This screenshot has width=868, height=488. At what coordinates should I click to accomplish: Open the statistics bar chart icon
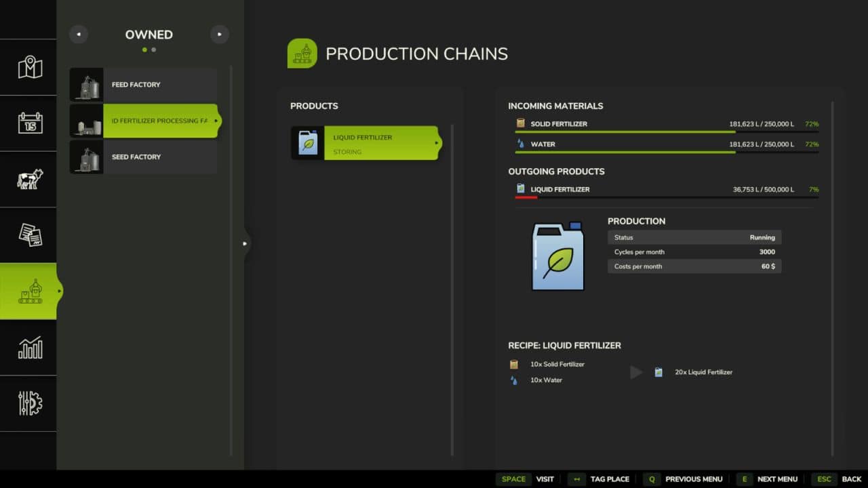click(30, 347)
